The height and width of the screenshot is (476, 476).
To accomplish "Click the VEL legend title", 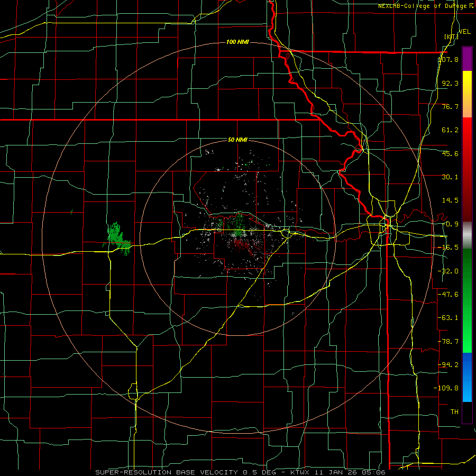I will point(465,32).
